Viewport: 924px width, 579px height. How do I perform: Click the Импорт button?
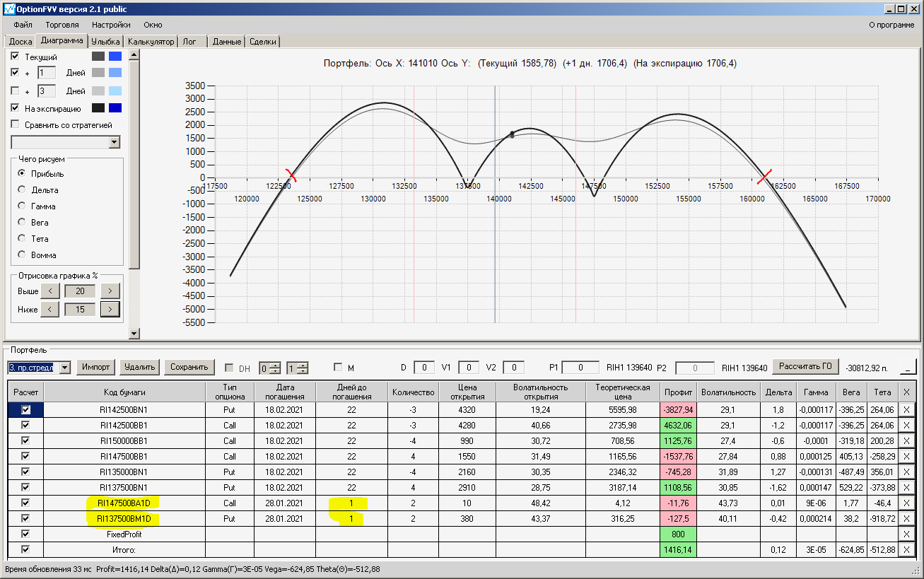coord(95,367)
